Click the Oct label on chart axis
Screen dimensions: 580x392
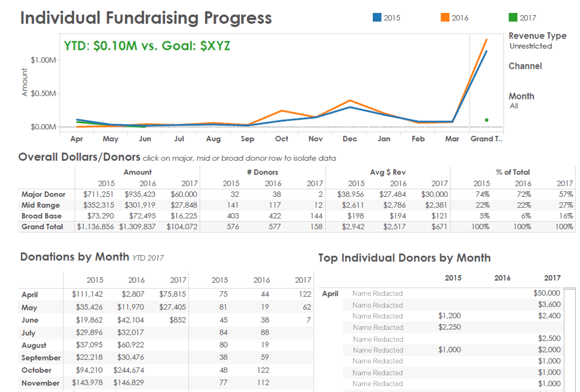(x=281, y=139)
